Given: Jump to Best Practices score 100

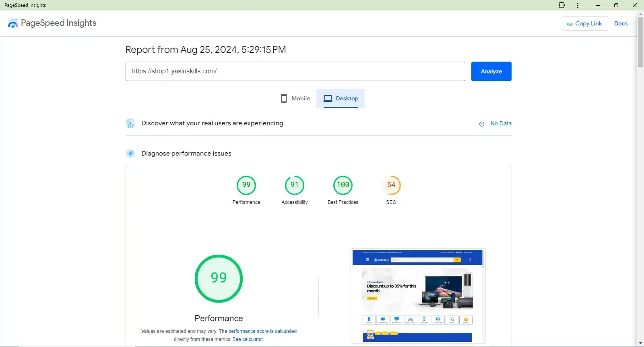Looking at the screenshot, I should (343, 185).
